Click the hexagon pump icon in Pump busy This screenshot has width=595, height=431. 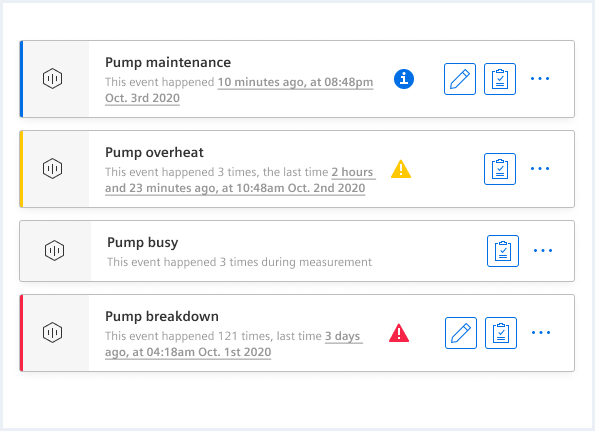(54, 250)
